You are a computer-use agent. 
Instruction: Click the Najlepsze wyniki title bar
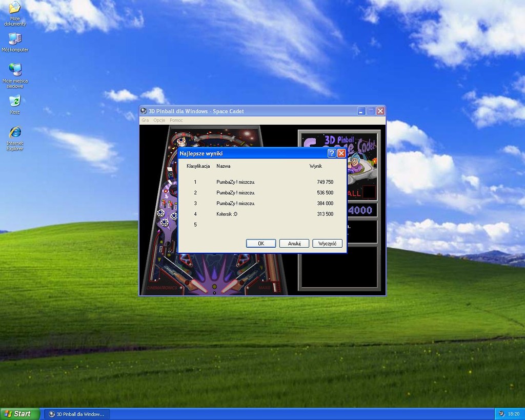click(253, 153)
